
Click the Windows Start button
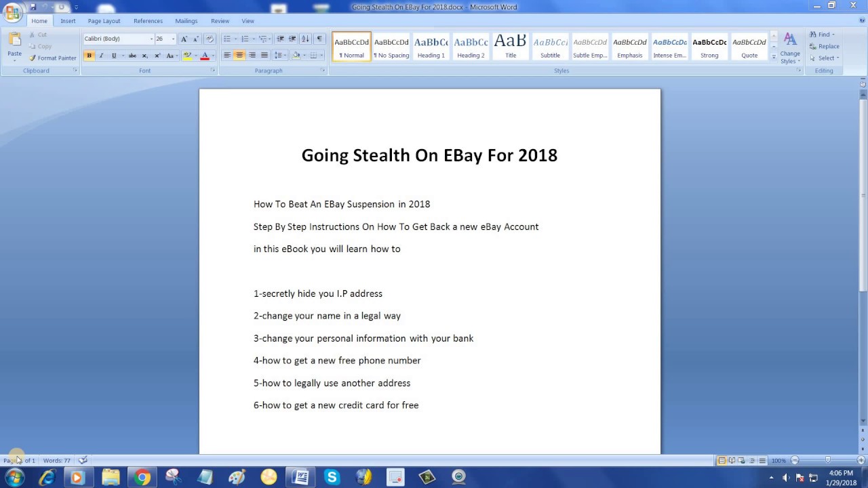pyautogui.click(x=14, y=477)
